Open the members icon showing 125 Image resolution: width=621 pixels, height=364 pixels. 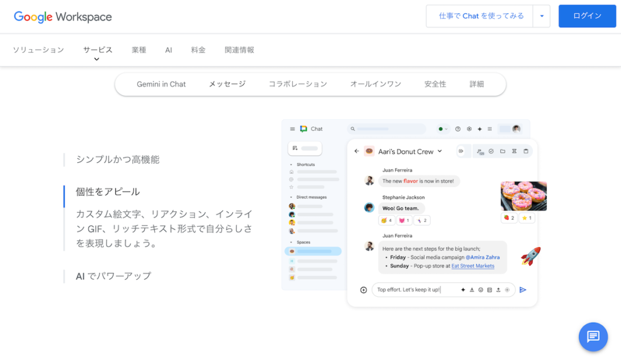point(480,151)
